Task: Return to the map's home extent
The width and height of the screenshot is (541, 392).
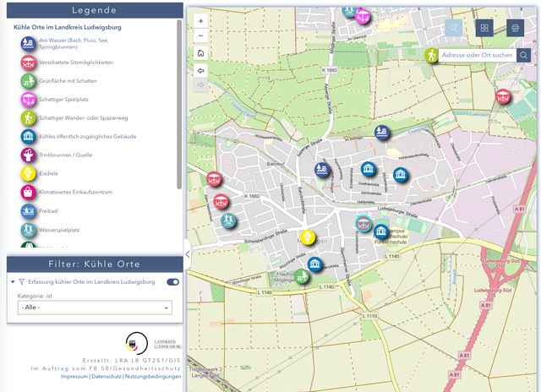Action: (x=201, y=53)
